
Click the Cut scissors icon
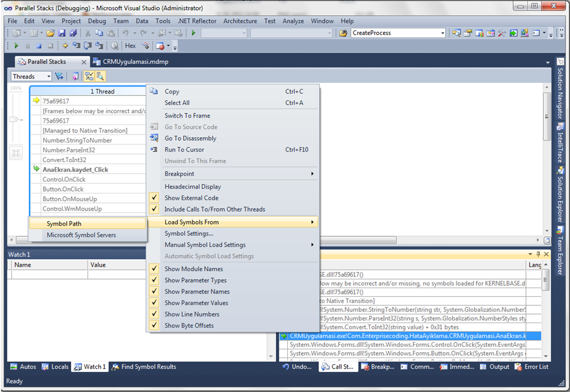(87, 33)
